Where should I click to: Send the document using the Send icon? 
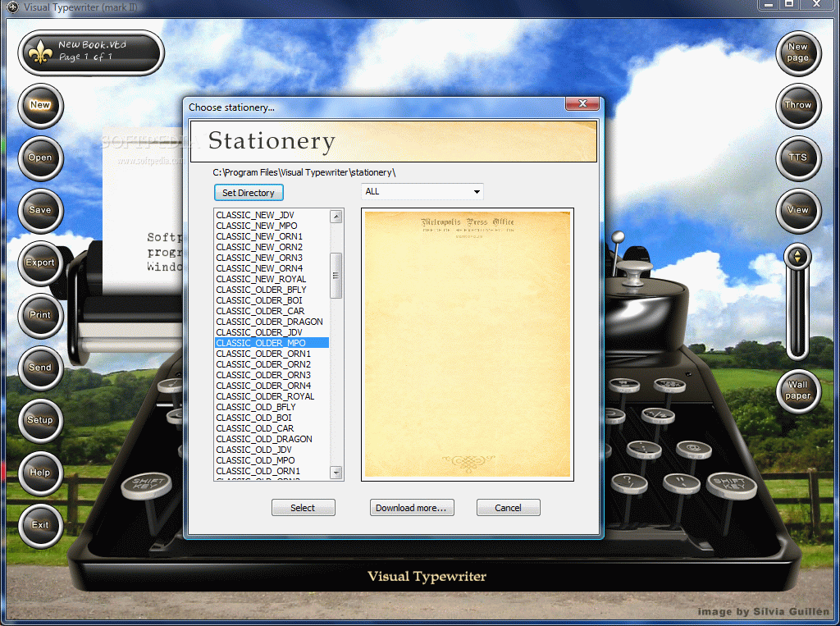(x=40, y=368)
